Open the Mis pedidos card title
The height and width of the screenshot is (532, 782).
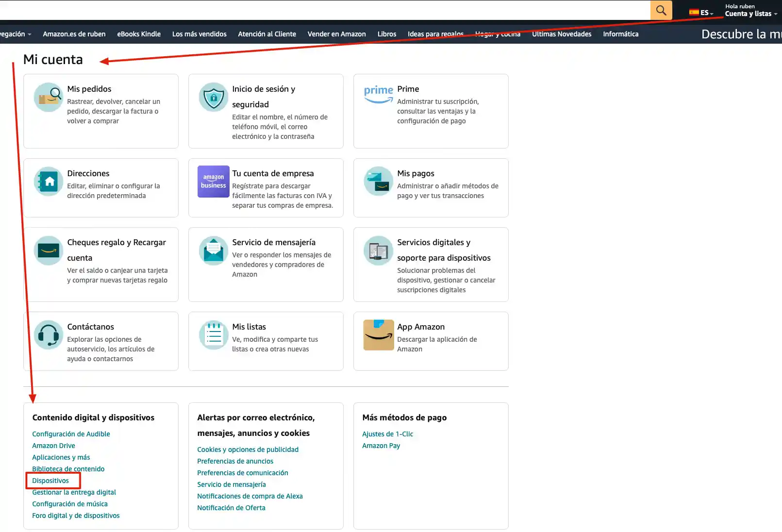point(89,89)
